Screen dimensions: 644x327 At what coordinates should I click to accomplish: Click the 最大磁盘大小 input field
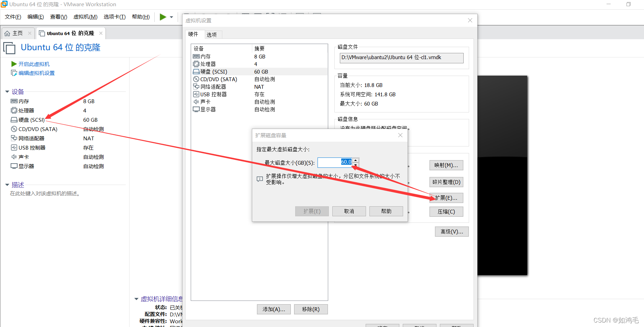[335, 163]
